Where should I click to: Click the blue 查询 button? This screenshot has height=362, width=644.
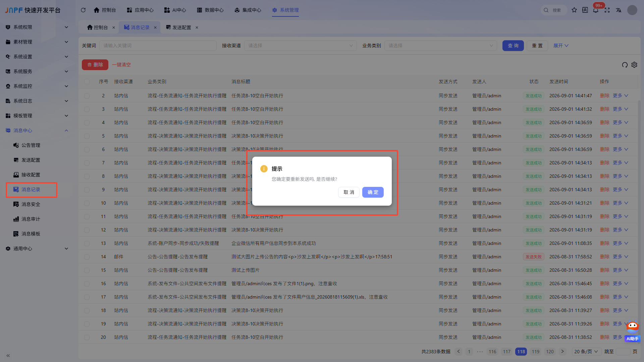(513, 46)
